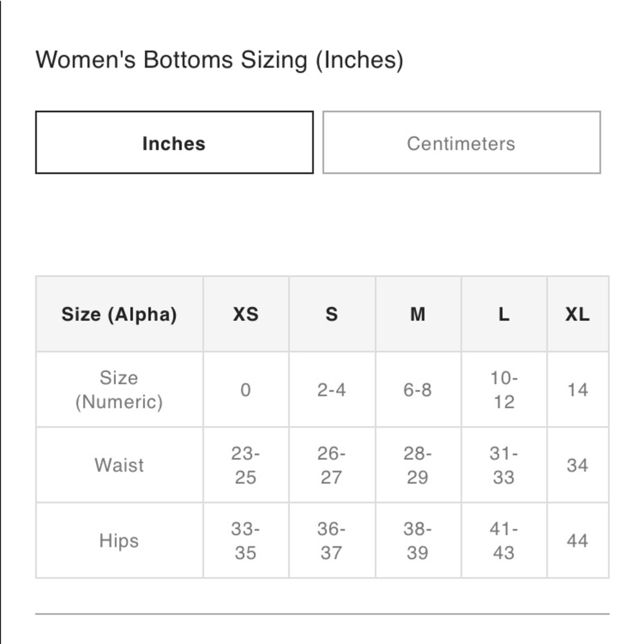Select the L size column header
644x644 pixels.
(504, 314)
